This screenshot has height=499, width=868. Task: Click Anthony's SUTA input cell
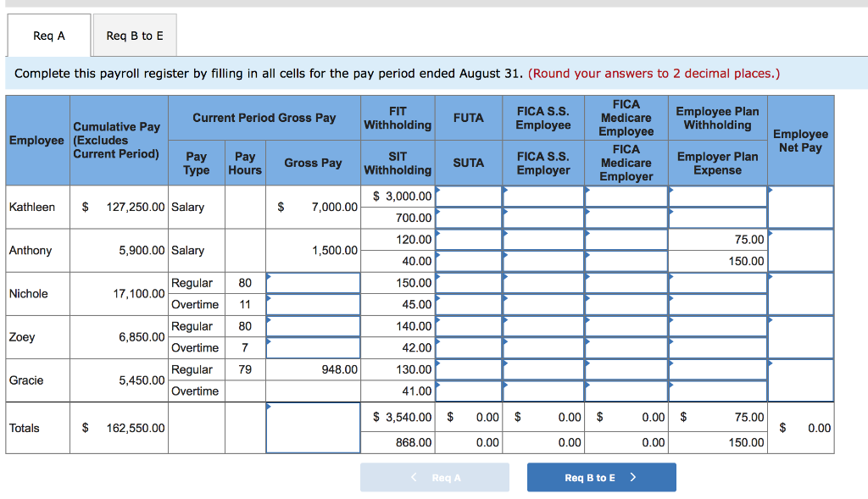pyautogui.click(x=469, y=261)
